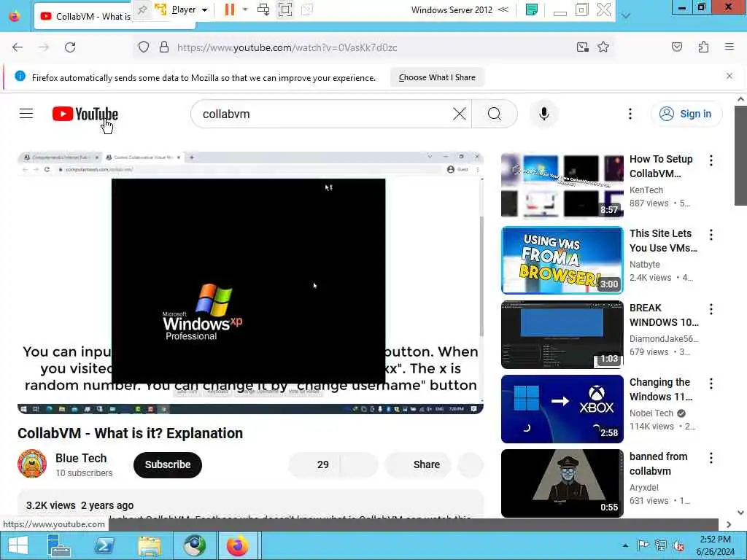The height and width of the screenshot is (560, 747).
Task: Open Firefox extensions puzzle icon
Action: tap(704, 47)
